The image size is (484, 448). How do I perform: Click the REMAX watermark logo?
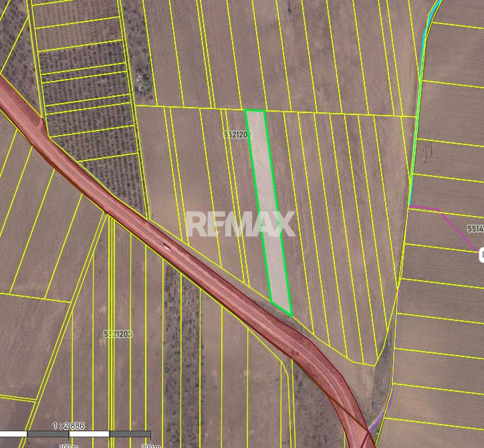(x=240, y=225)
